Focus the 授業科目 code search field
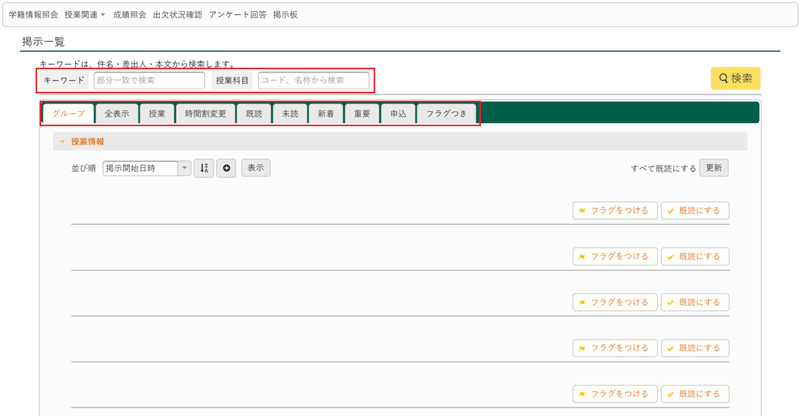The image size is (800, 416). coord(313,80)
